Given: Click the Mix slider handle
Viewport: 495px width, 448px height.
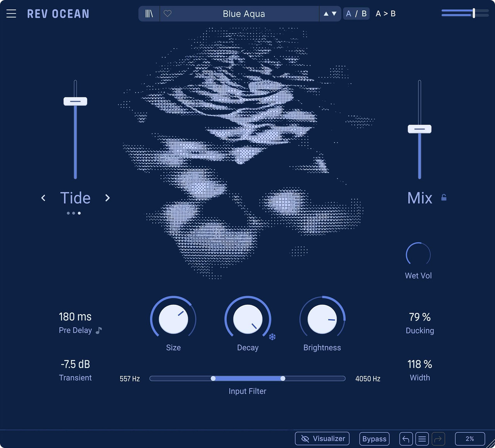Looking at the screenshot, I should tap(420, 129).
